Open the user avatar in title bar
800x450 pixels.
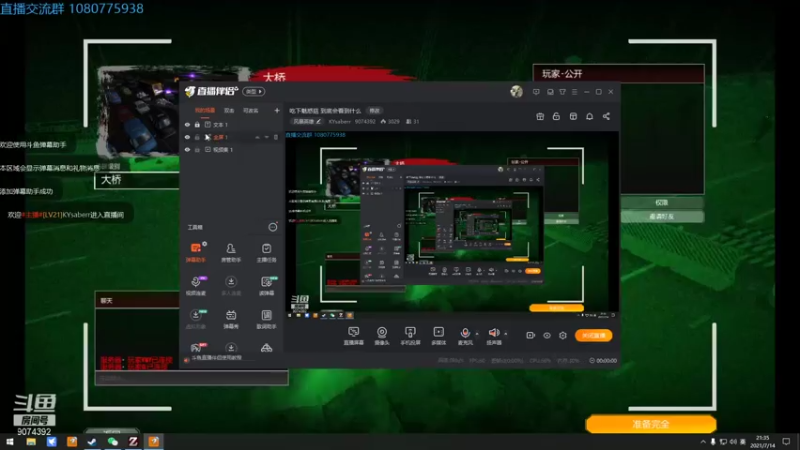point(516,91)
